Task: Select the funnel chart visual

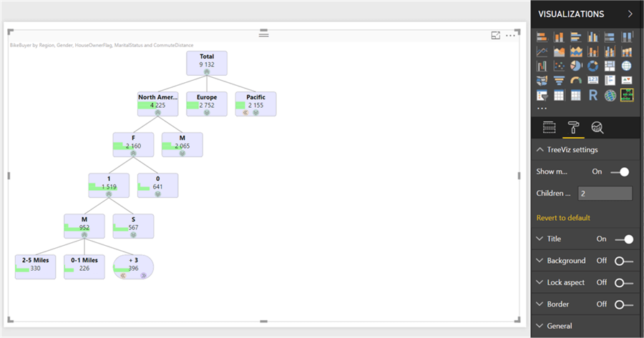Action: (x=559, y=81)
